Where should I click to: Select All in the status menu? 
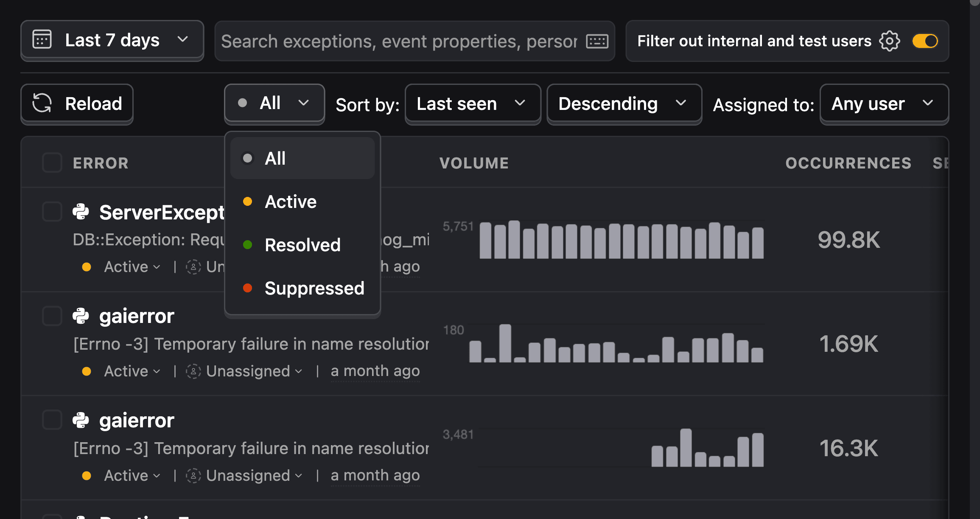302,158
